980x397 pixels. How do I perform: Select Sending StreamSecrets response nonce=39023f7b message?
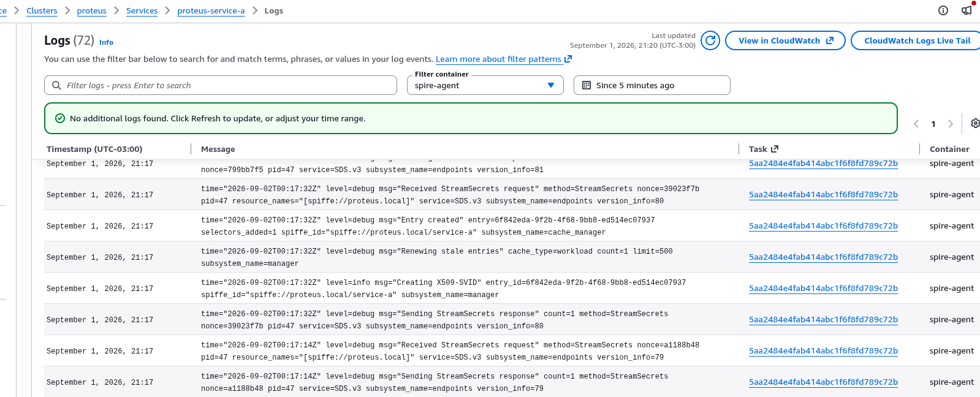coord(435,320)
